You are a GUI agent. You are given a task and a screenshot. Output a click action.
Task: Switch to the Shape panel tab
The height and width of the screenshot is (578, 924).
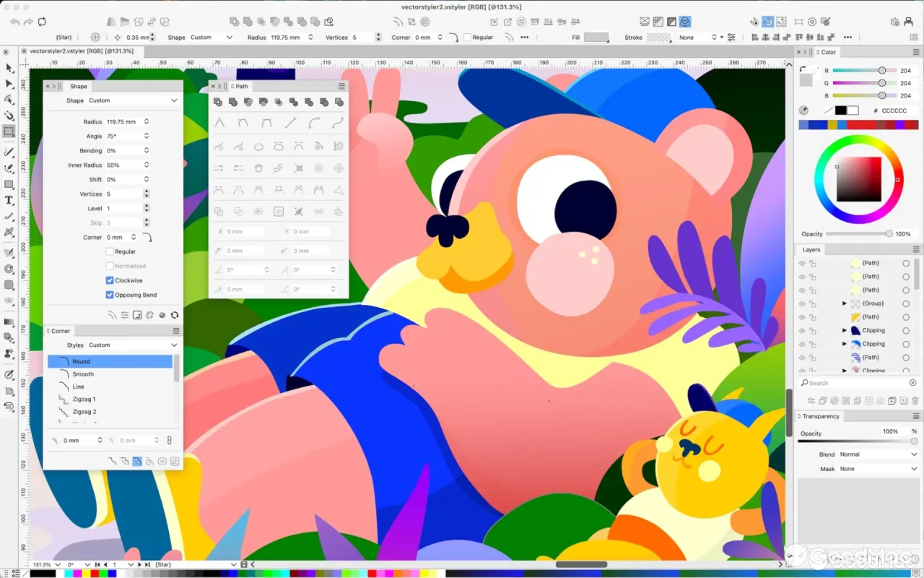click(x=79, y=86)
